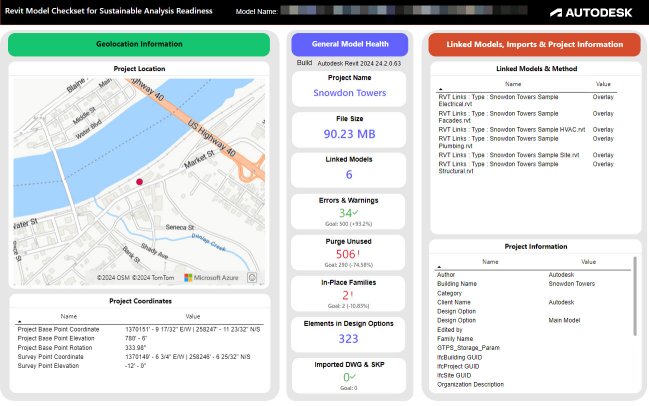Select the Survey Point Elevation row
The height and width of the screenshot is (406, 649).
point(139,366)
